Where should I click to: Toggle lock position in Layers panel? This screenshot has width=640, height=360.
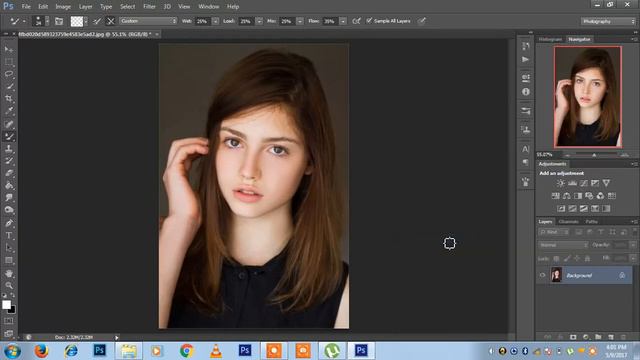(577, 258)
